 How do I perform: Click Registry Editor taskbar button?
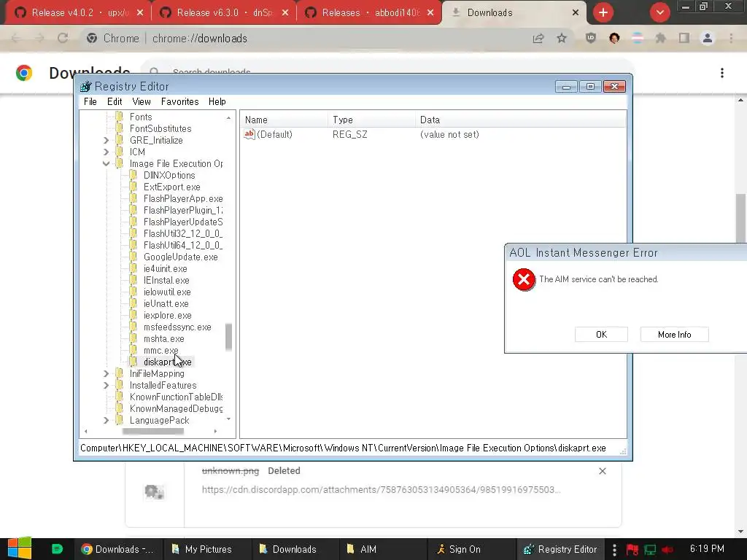[x=561, y=549]
